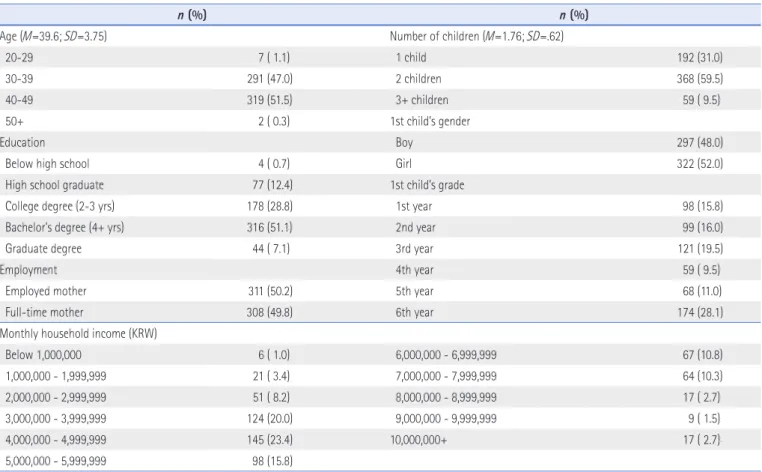Click the 'Full-time mother' label

44,313
